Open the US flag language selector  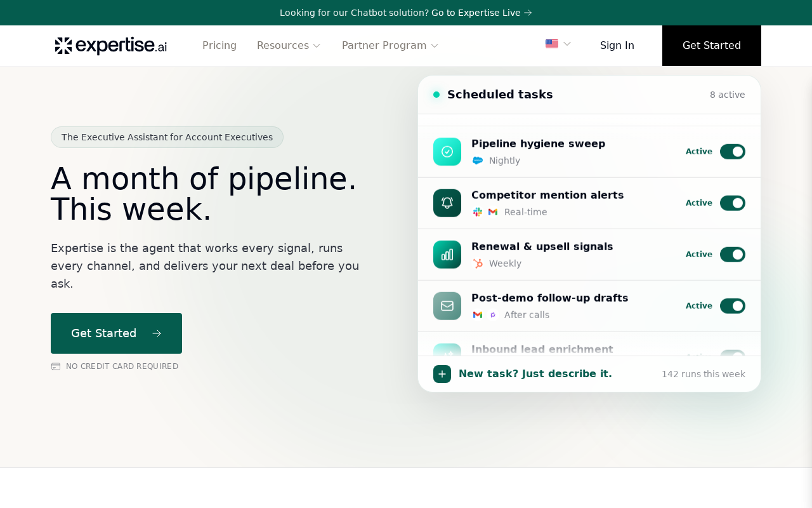pos(558,44)
